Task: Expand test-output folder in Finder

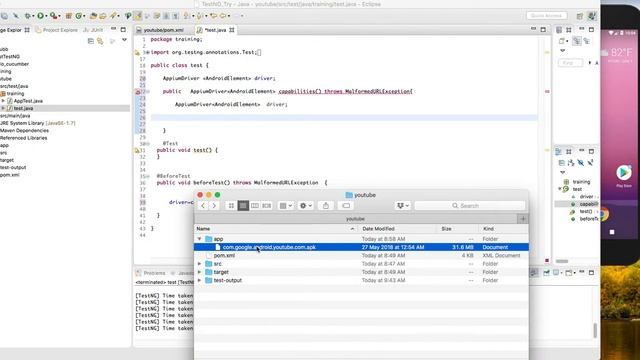Action: coord(200,280)
